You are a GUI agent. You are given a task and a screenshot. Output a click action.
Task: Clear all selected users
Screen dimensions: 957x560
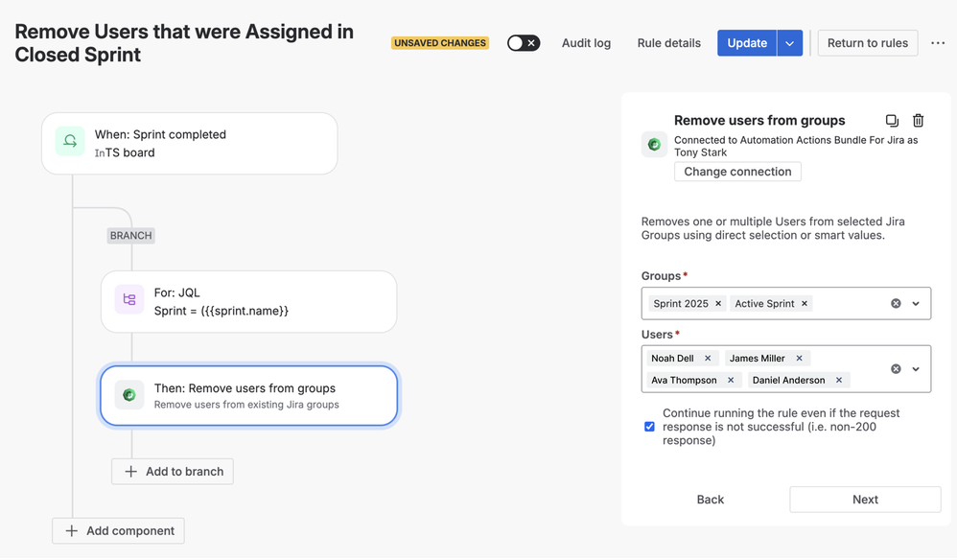[896, 368]
